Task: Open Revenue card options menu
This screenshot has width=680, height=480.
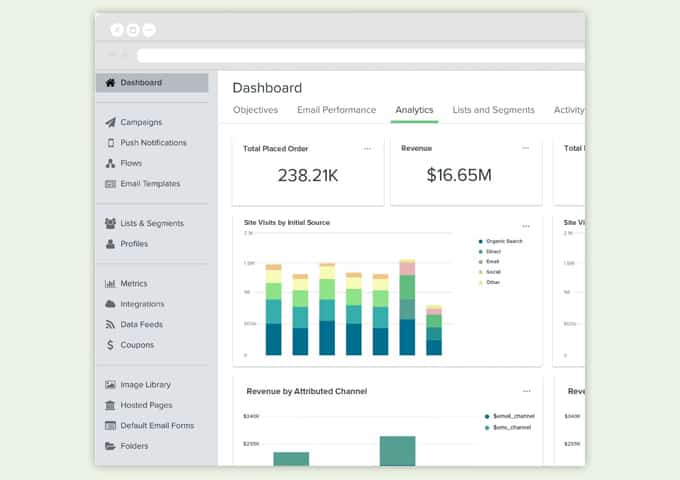Action: pyautogui.click(x=526, y=148)
